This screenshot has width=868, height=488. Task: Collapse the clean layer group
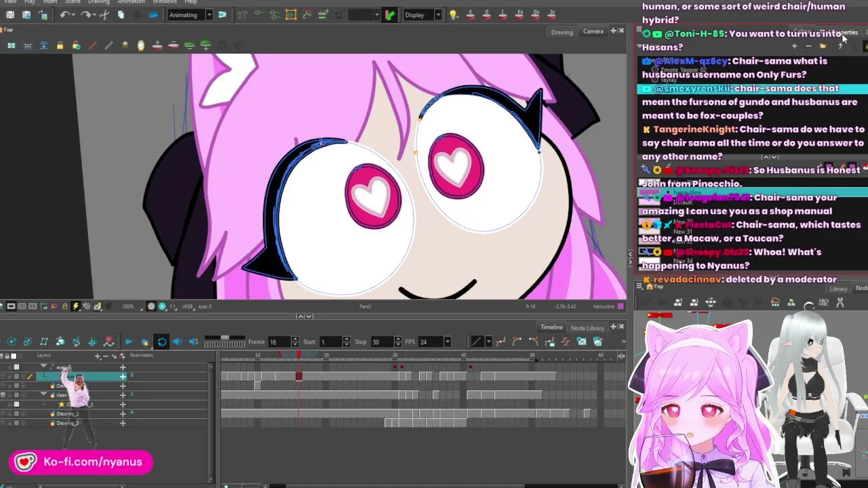pyautogui.click(x=43, y=394)
